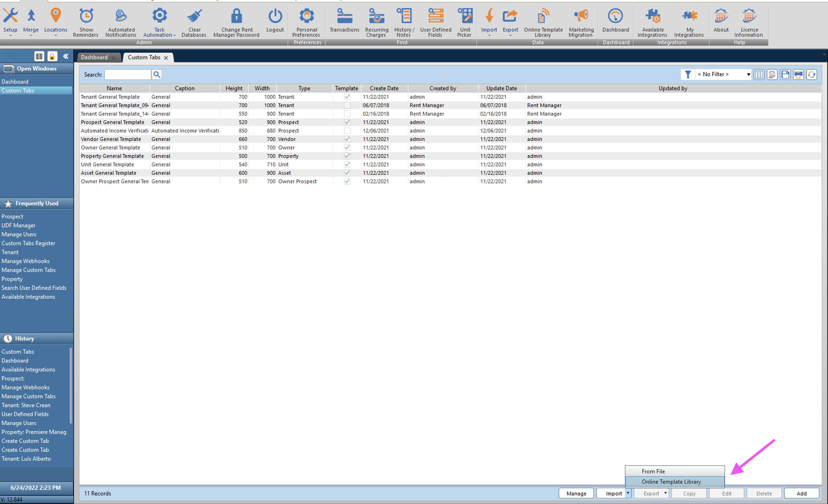Screen dimensions: 828x504
Task: Expand the ribbon Export dropdown in Data group
Action: click(x=510, y=35)
